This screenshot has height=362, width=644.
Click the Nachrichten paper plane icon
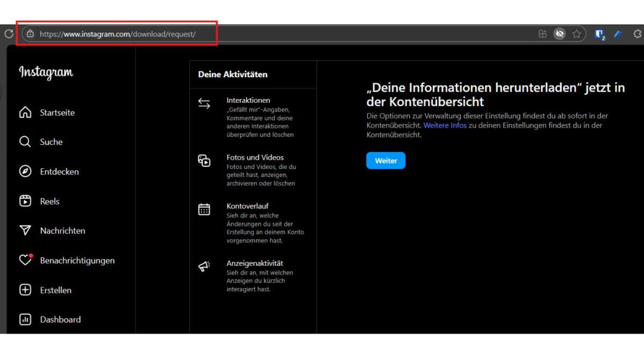[25, 231]
